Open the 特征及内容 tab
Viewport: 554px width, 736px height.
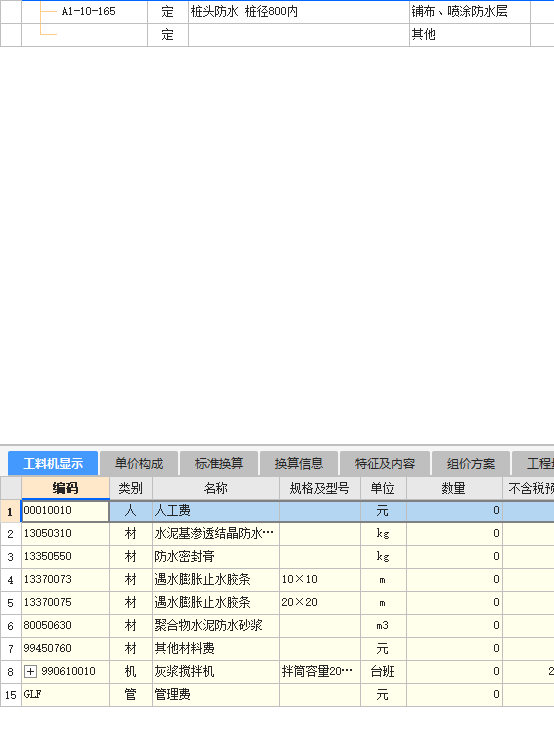pos(385,464)
